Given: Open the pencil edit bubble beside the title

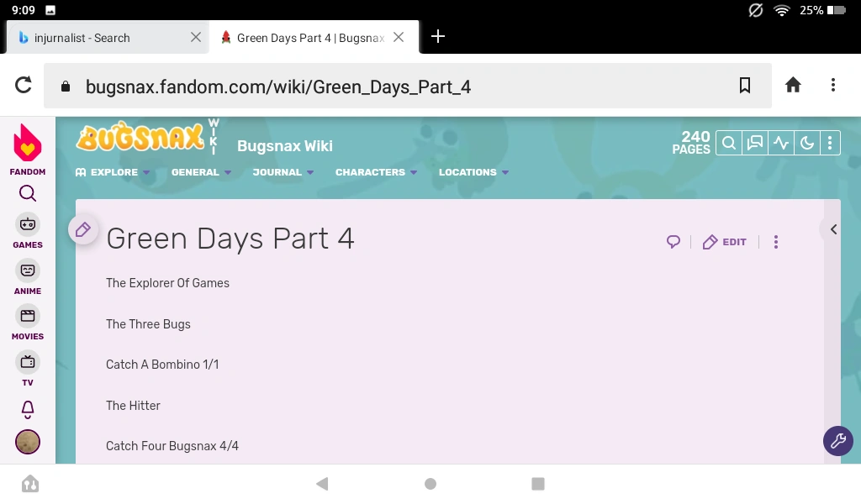Looking at the screenshot, I should pos(82,228).
